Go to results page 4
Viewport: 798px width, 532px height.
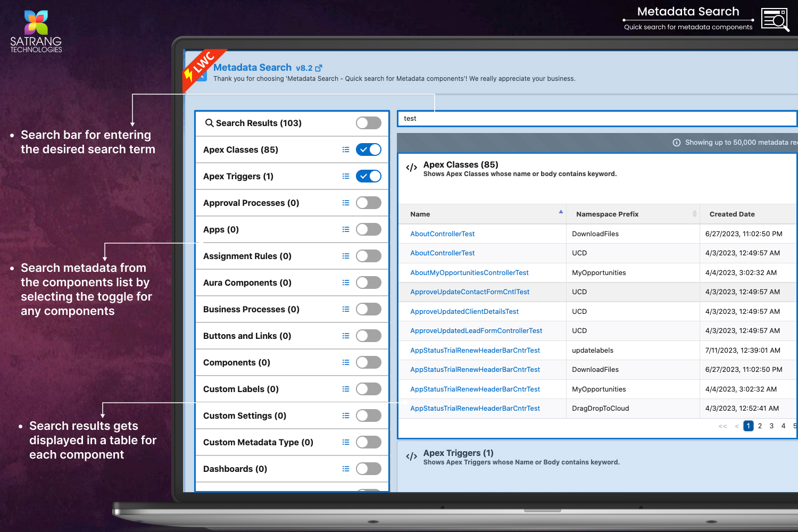click(784, 426)
